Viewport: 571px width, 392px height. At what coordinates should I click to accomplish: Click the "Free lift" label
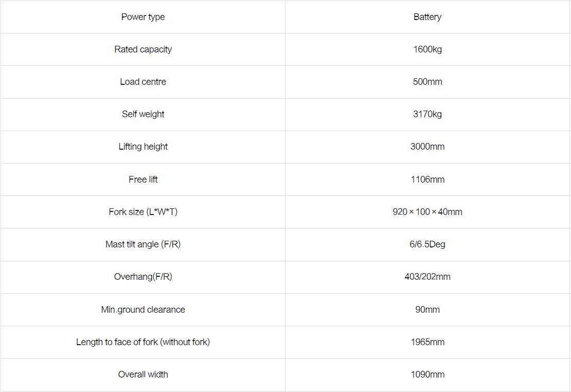pyautogui.click(x=143, y=180)
